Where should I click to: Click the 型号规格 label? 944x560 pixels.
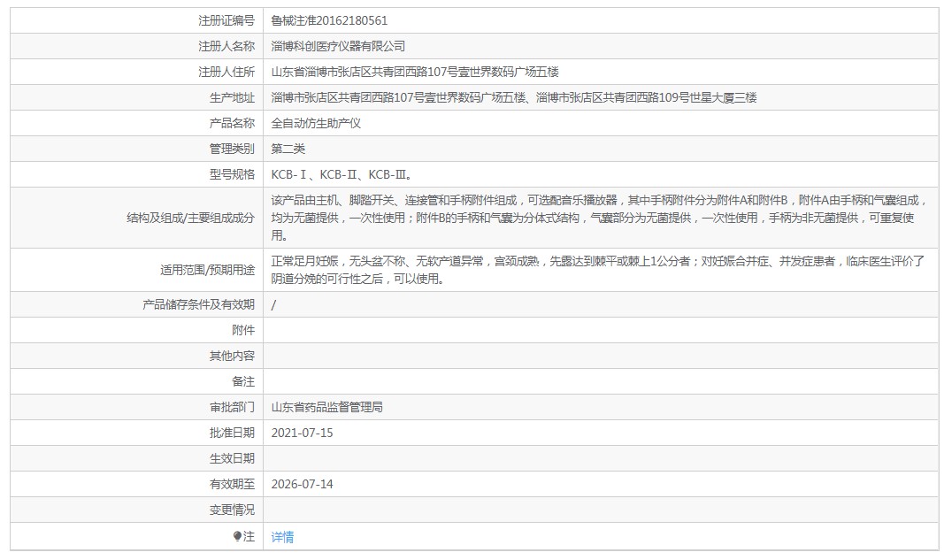[232, 174]
